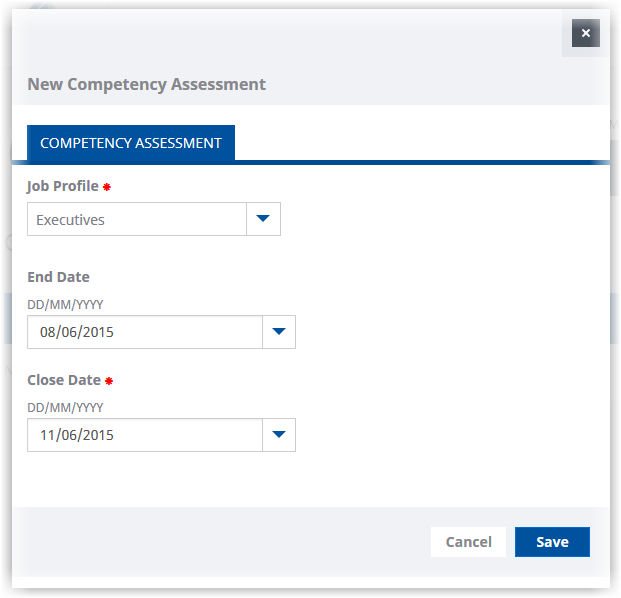Screen dimensions: 621x598
Task: Focus the End Date field showing 08/06/2015
Action: 144,332
